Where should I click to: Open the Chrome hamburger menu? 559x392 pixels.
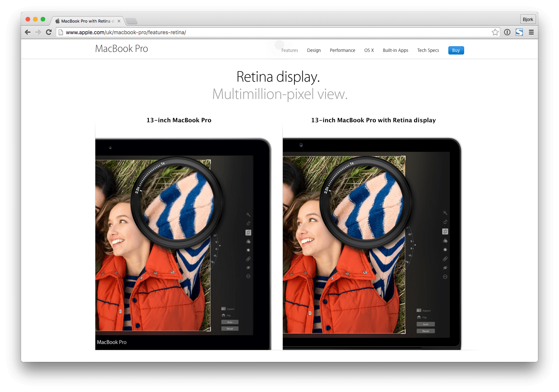531,32
